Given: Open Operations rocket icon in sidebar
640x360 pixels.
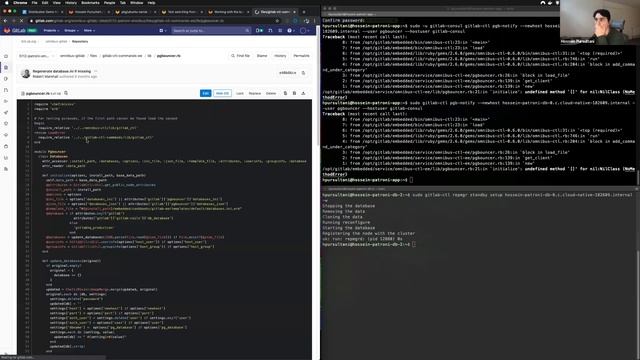Looking at the screenshot, I should click(6, 112).
